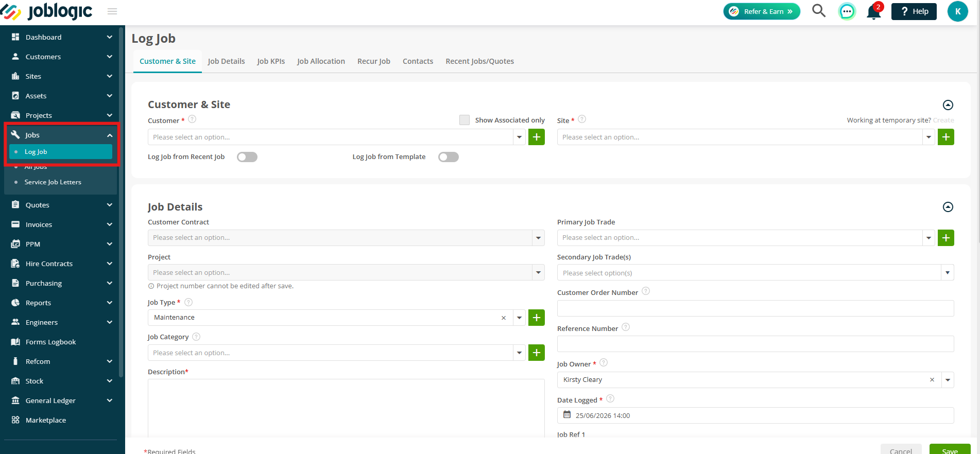980x454 pixels.
Task: Enable Log Job from Recent Job toggle
Action: click(x=247, y=157)
